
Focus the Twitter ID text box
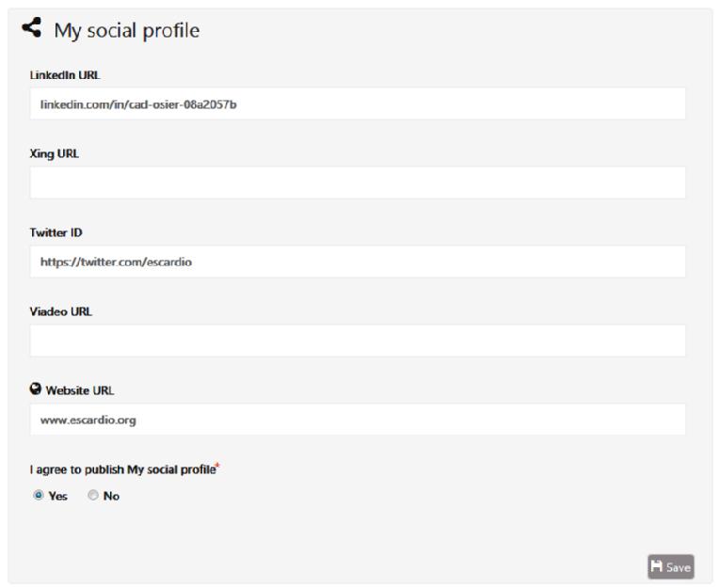358,262
